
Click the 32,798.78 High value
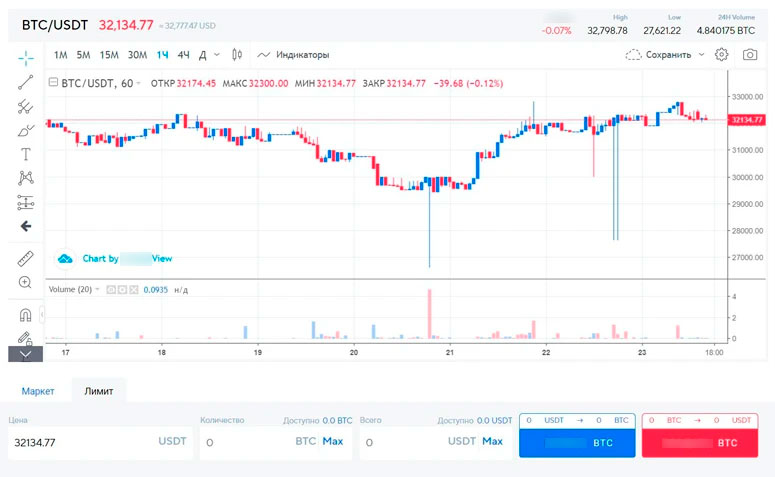point(607,31)
